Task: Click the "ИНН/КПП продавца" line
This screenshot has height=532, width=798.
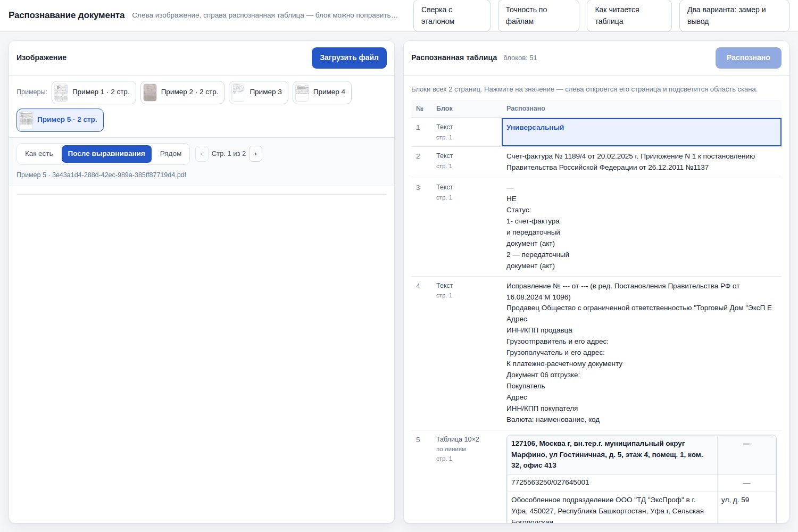Action: pos(539,330)
